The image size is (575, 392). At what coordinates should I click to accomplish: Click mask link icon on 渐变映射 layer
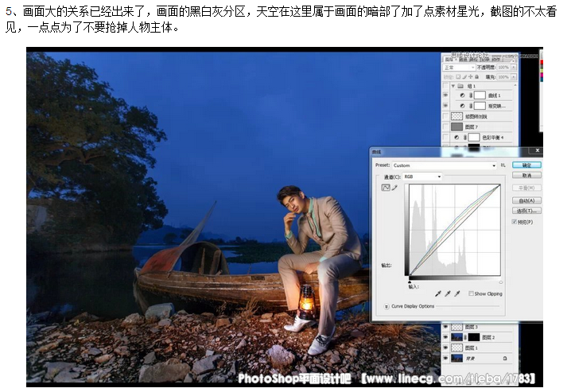[471, 106]
